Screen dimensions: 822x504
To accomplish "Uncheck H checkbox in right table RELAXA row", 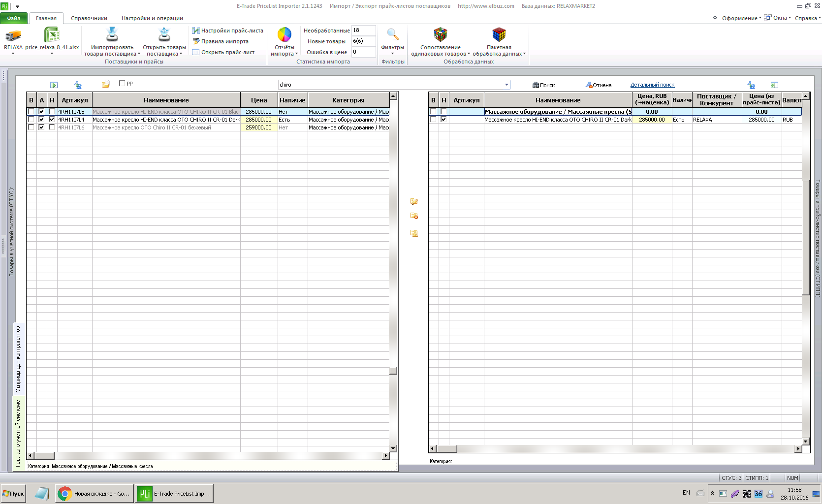I will (x=443, y=120).
